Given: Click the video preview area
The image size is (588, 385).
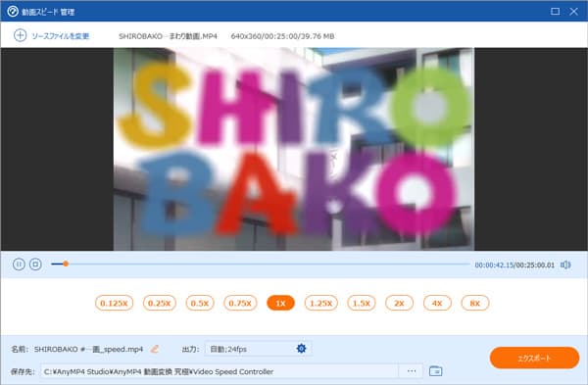Looking at the screenshot, I should click(294, 149).
